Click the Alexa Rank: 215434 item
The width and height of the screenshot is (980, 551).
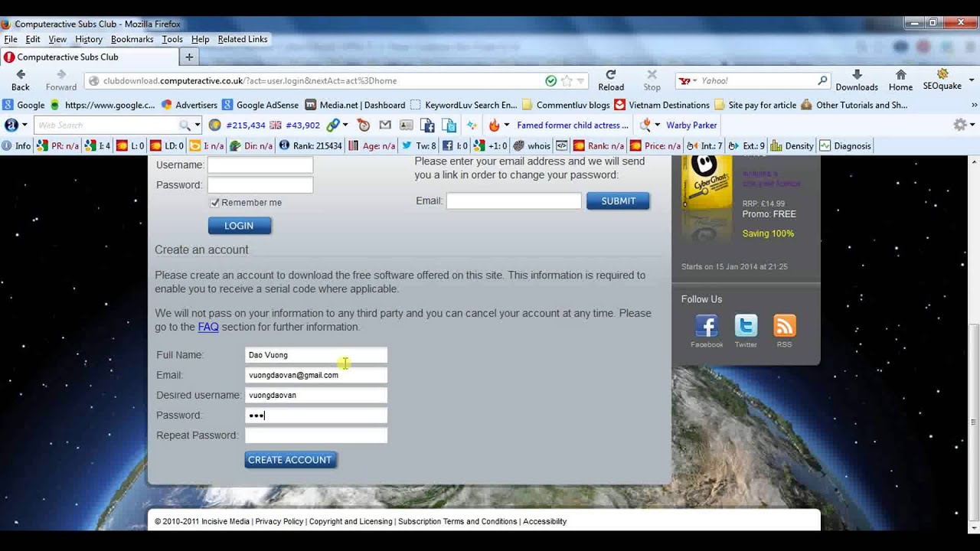click(310, 145)
